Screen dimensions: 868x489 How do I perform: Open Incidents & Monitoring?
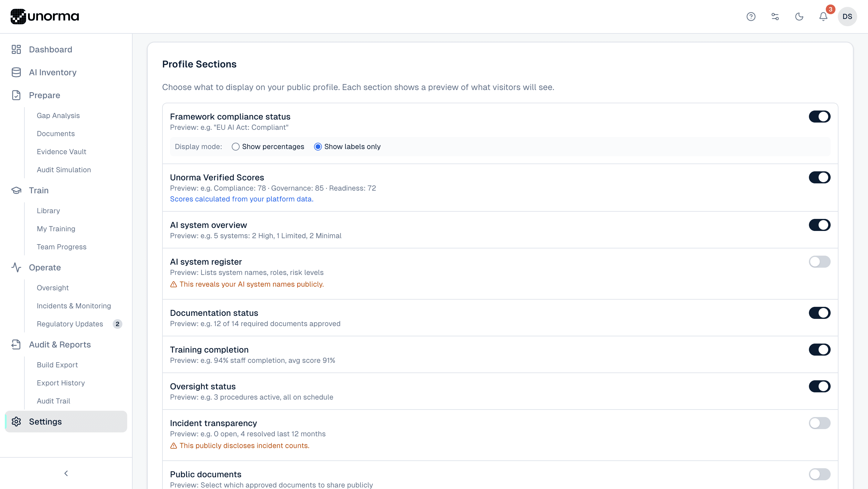coord(74,306)
